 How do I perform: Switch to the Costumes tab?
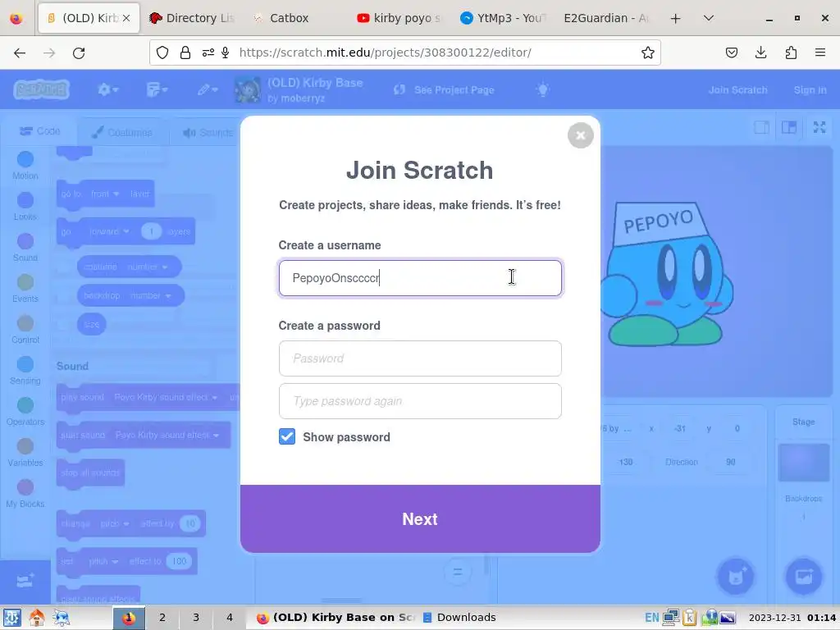[x=122, y=132]
